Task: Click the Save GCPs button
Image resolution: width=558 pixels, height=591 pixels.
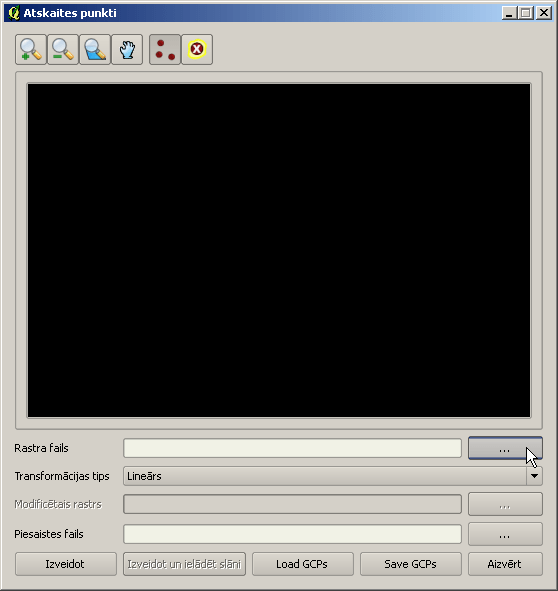Action: [411, 564]
